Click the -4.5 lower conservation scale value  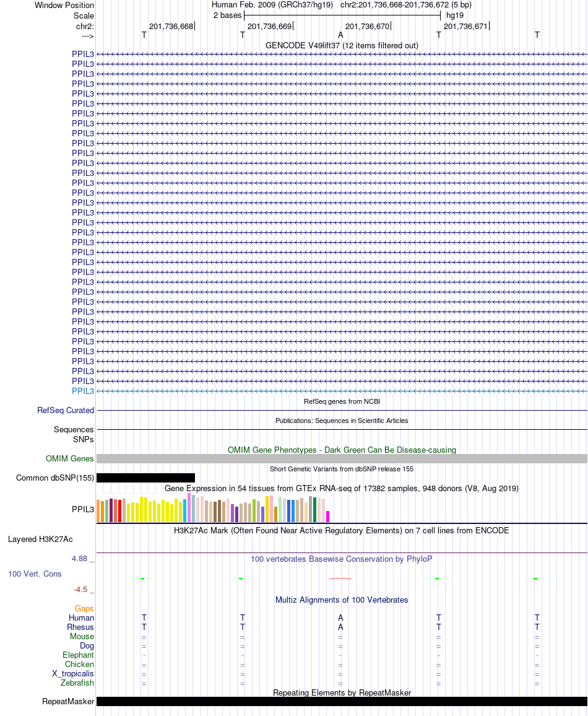[x=80, y=590]
